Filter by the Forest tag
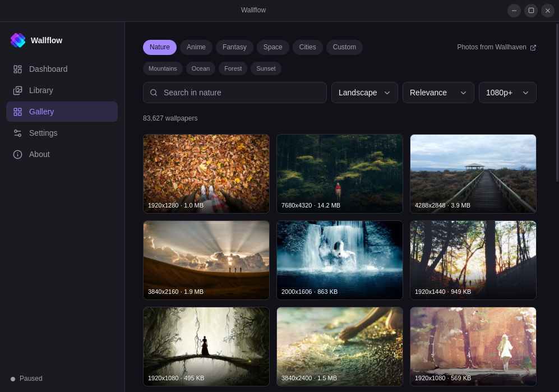Image resolution: width=559 pixels, height=392 pixels. point(233,68)
